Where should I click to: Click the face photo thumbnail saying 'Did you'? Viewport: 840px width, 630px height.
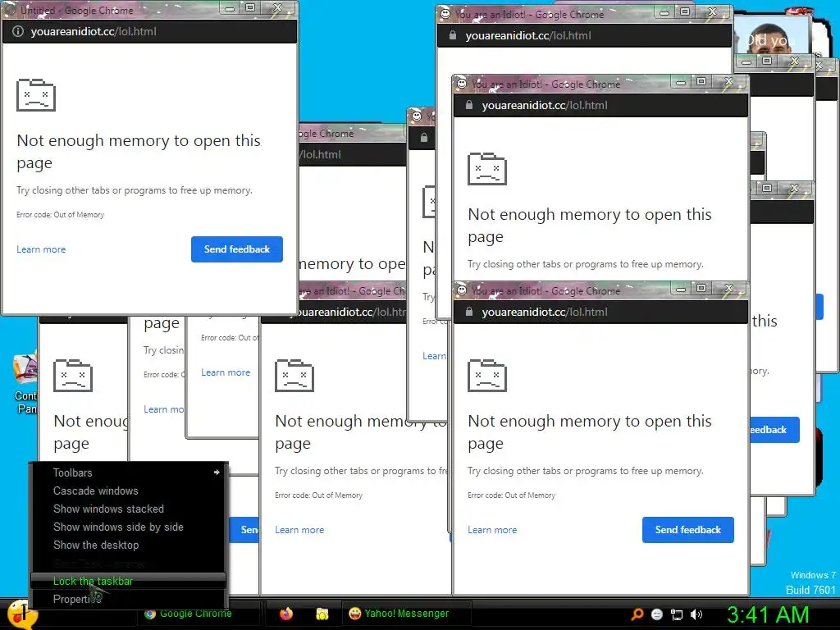click(770, 36)
